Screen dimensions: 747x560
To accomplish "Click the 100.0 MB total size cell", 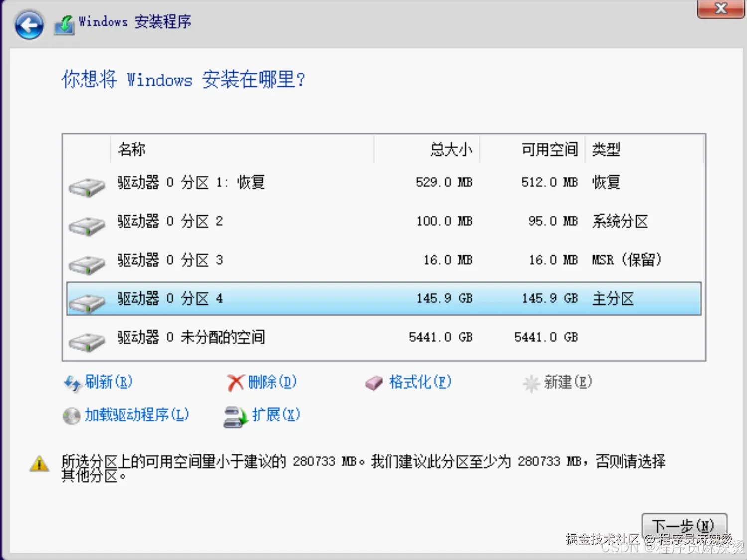I will click(444, 221).
